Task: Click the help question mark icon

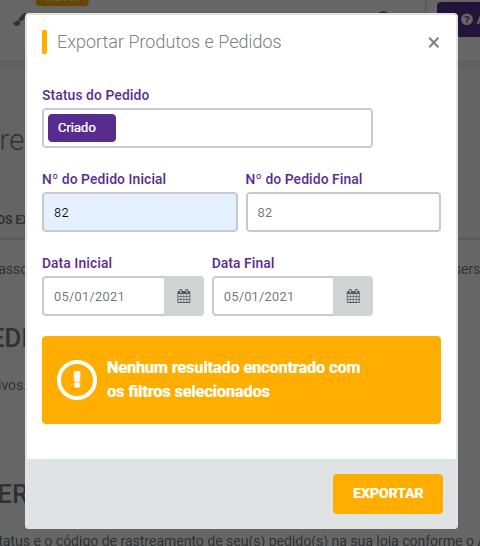Action: click(x=467, y=20)
